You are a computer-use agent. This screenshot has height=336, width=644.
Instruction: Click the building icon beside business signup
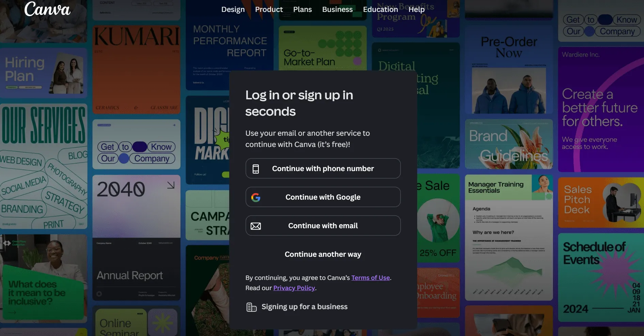pyautogui.click(x=251, y=307)
